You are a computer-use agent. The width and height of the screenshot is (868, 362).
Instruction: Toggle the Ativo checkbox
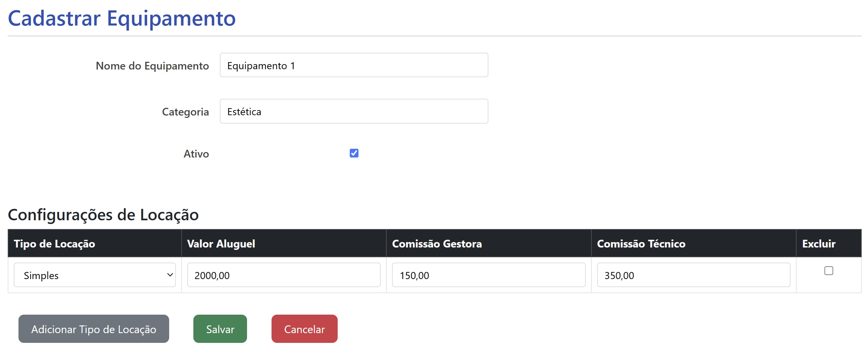click(354, 153)
